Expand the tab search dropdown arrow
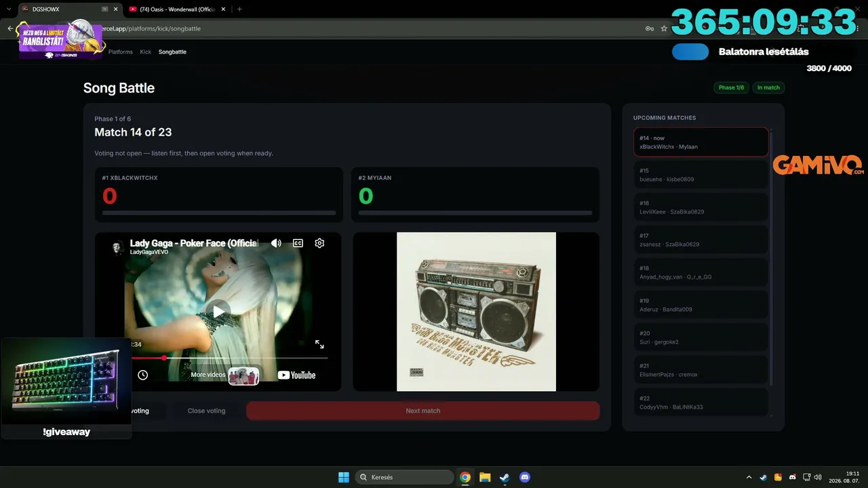This screenshot has width=868, height=488. [7, 9]
